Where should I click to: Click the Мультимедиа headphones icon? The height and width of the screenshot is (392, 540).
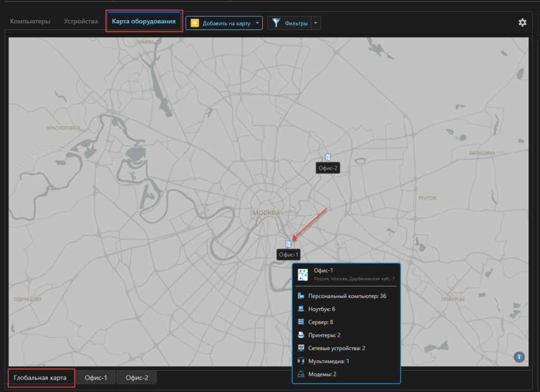301,361
